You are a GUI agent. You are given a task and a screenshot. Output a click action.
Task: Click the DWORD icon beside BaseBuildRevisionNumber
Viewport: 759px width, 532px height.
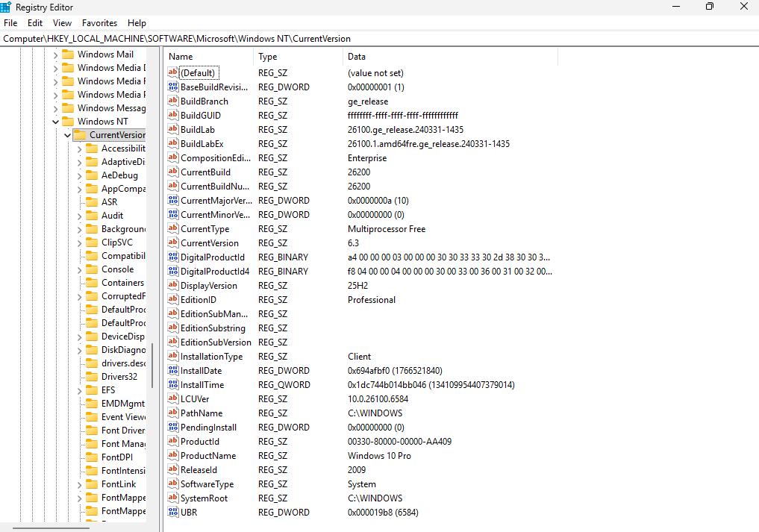pyautogui.click(x=173, y=87)
